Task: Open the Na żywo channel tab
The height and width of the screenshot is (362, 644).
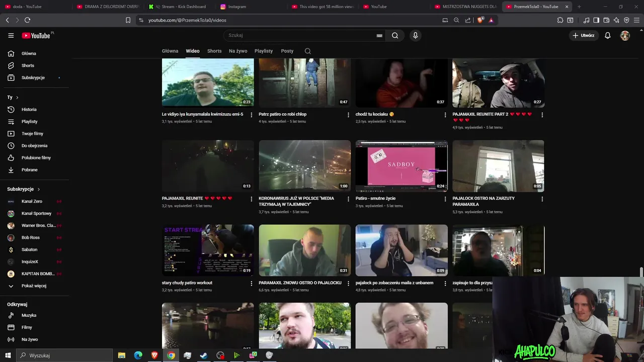Action: click(x=238, y=51)
